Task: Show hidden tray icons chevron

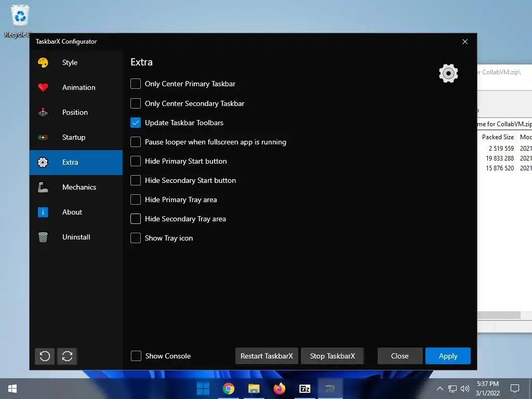Action: [x=440, y=389]
